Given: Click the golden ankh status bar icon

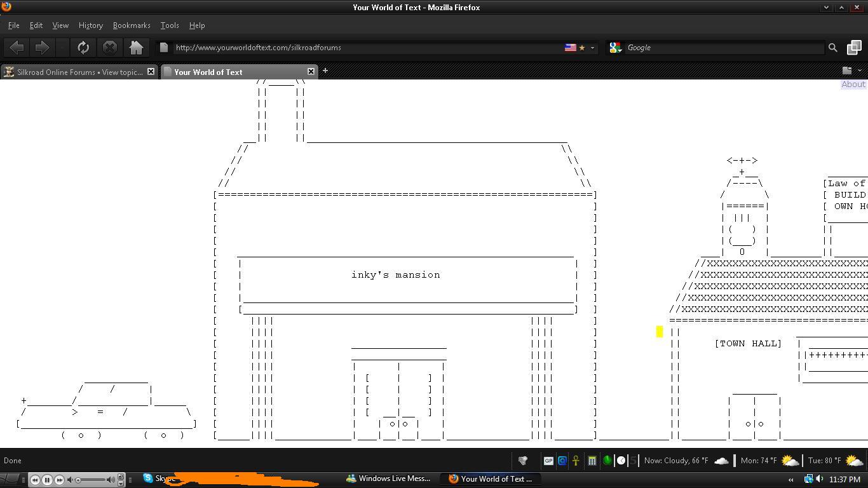Looking at the screenshot, I should 576,461.
